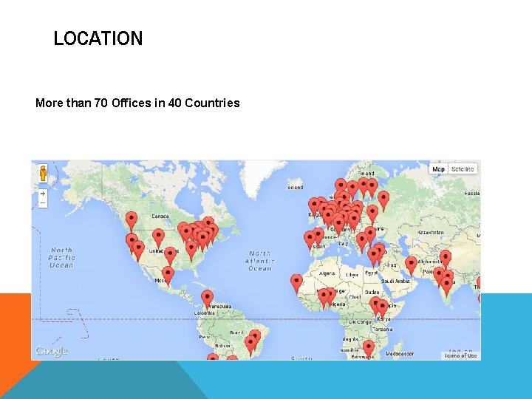Click the pin near Venezuela and Colombia
This screenshot has height=399, width=532.
207,300
